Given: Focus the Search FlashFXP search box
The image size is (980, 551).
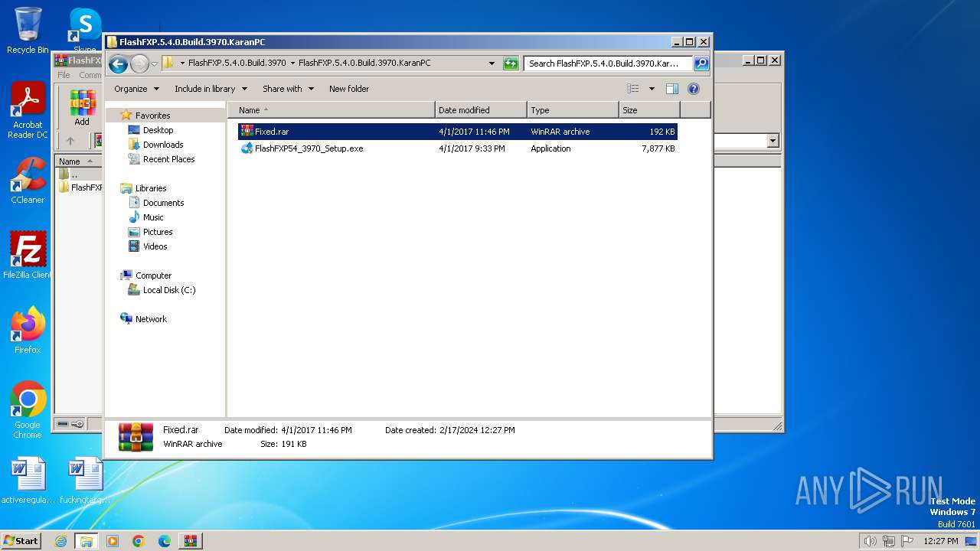Looking at the screenshot, I should [609, 64].
